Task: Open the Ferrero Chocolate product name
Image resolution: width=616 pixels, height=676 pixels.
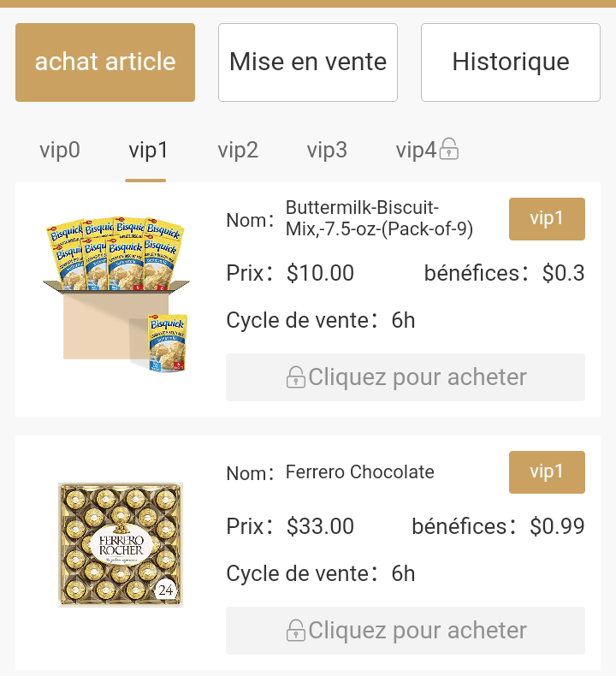Action: click(x=359, y=472)
